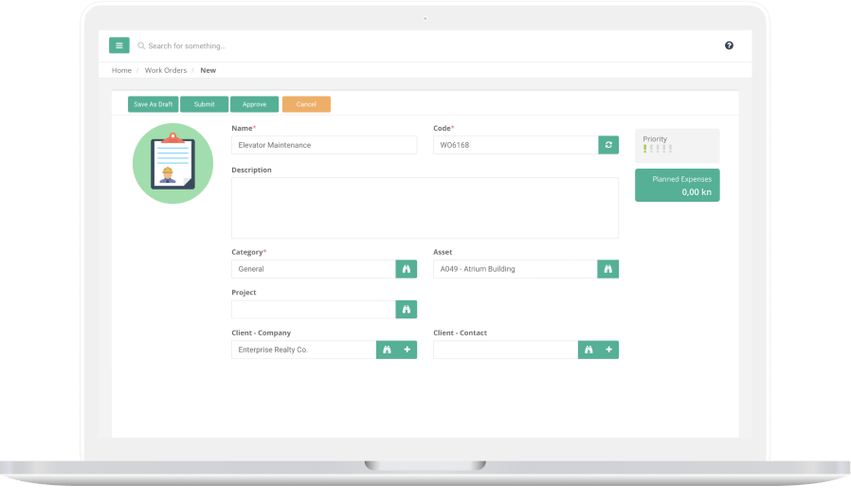This screenshot has height=504, width=851.
Task: Click the Name field with Elevator Maintenance
Action: tap(323, 145)
